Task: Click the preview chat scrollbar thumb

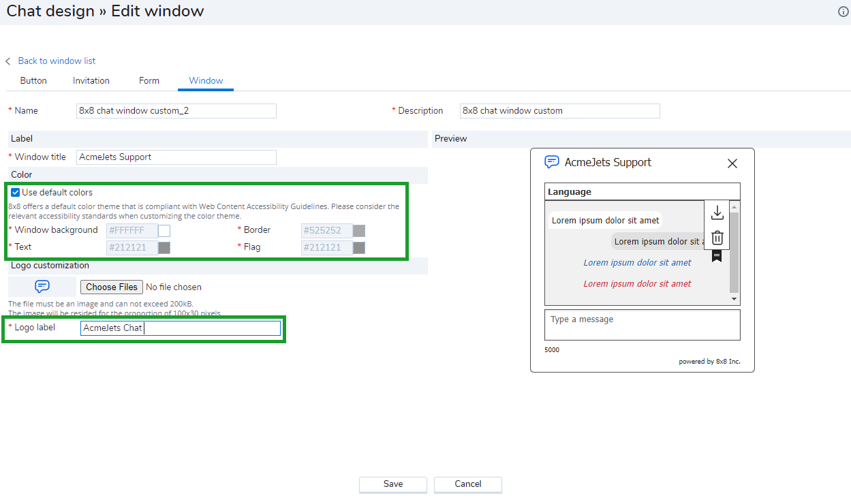Action: [734, 253]
